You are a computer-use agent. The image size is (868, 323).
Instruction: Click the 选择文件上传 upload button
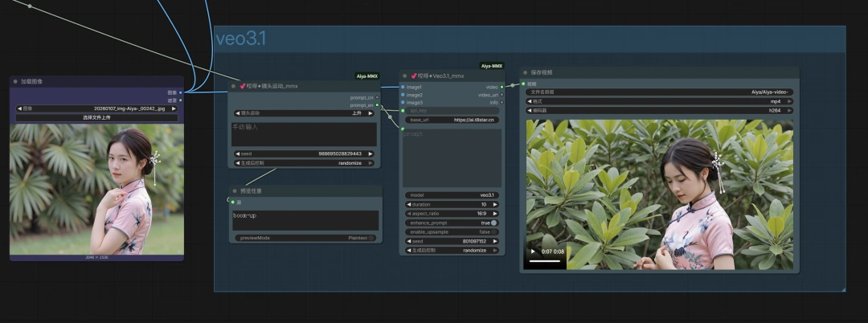[96, 117]
